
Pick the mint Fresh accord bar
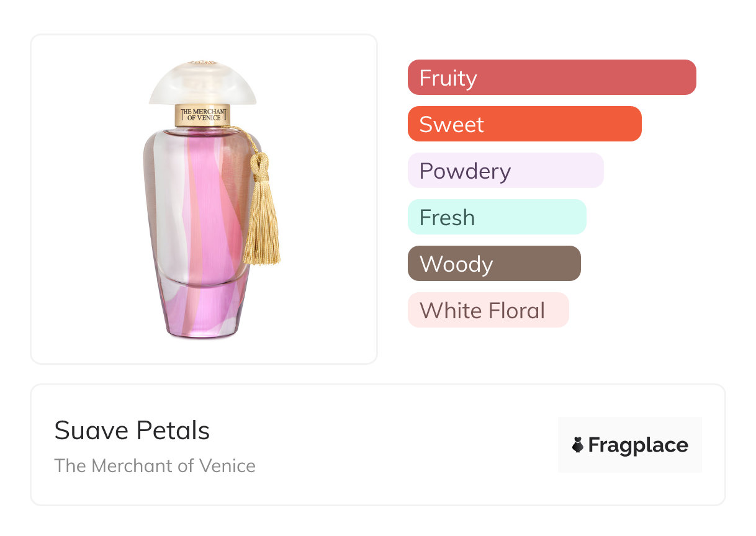click(x=497, y=217)
